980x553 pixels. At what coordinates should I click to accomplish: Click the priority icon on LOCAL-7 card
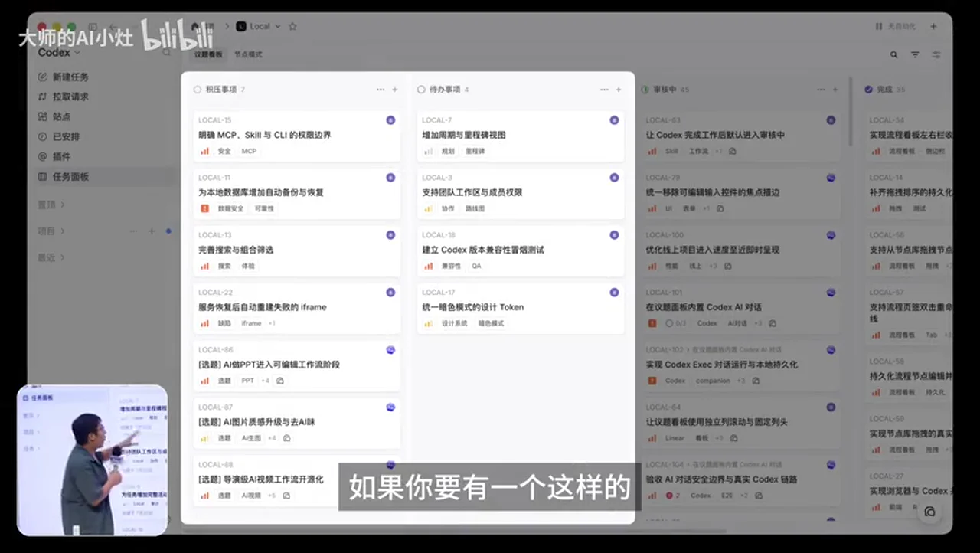point(429,151)
